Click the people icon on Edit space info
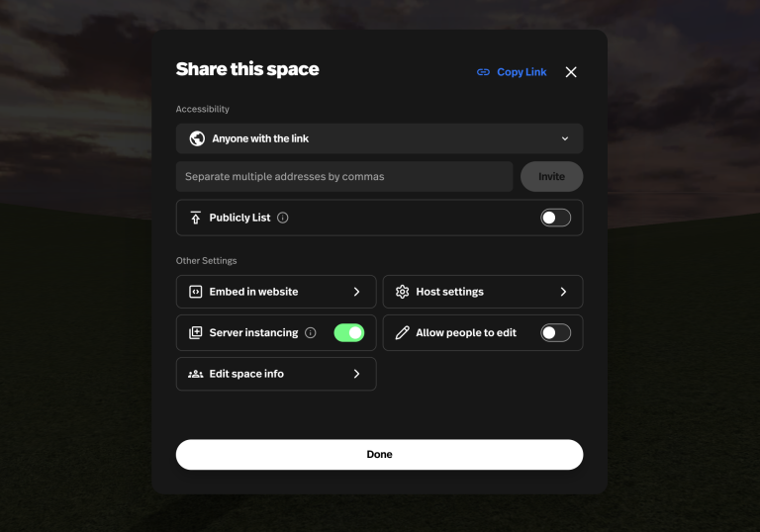This screenshot has height=532, width=760. pos(195,374)
